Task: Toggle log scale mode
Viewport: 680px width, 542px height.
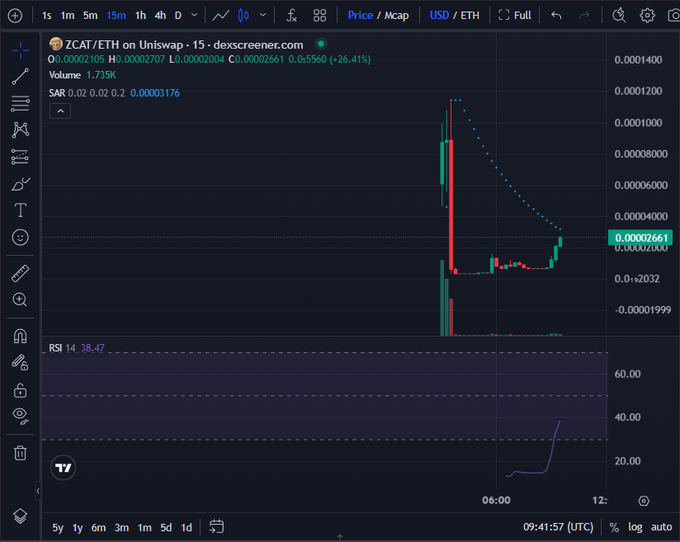Action: point(635,527)
